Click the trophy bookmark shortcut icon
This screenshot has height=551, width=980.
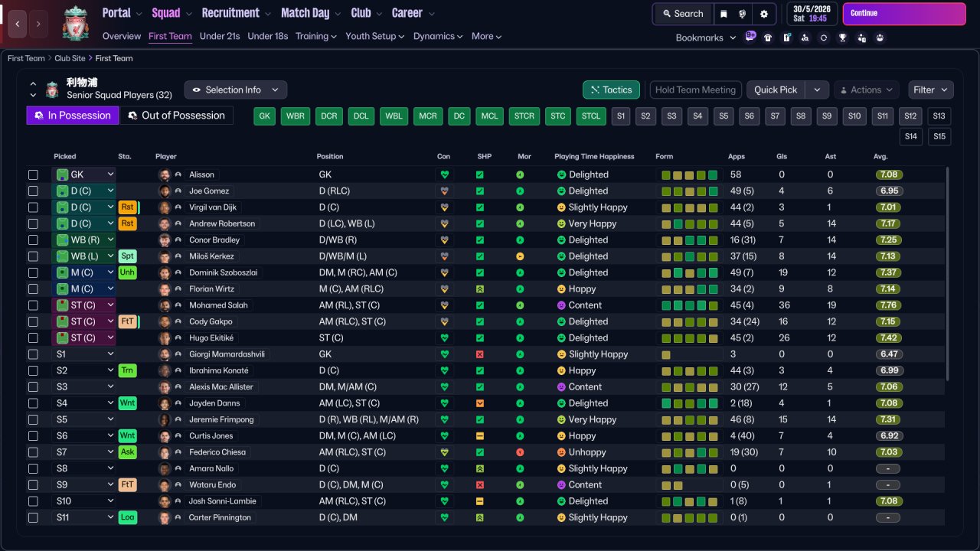click(x=842, y=37)
